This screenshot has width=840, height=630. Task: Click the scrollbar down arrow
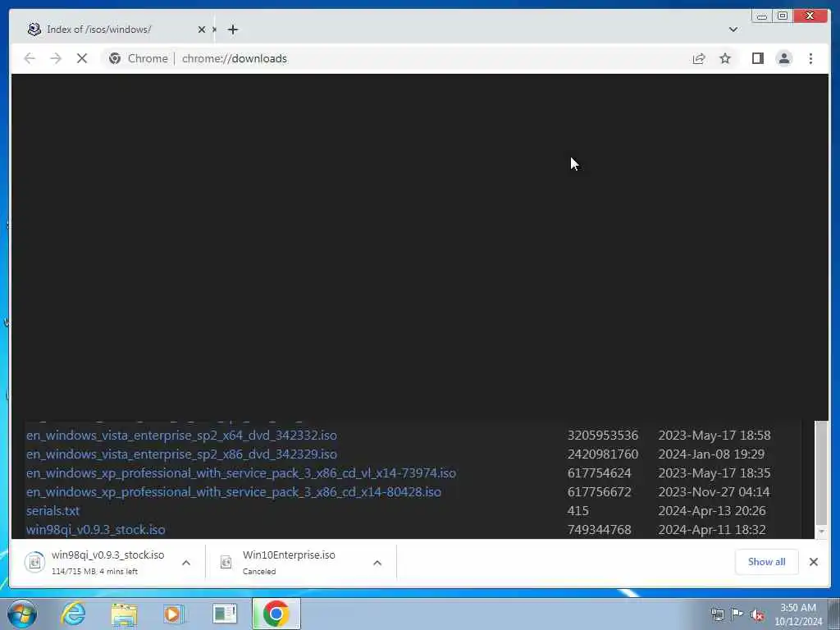click(x=820, y=532)
